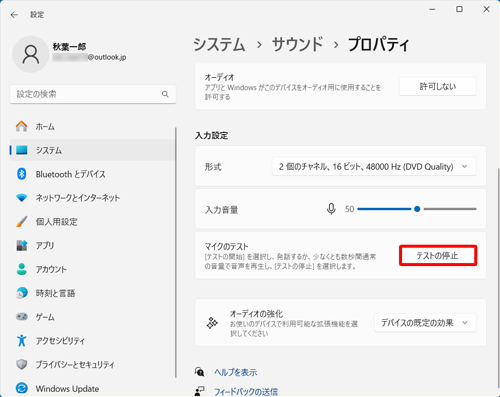The width and height of the screenshot is (500, 397).
Task: Open the 形式 format dropdown
Action: [374, 166]
